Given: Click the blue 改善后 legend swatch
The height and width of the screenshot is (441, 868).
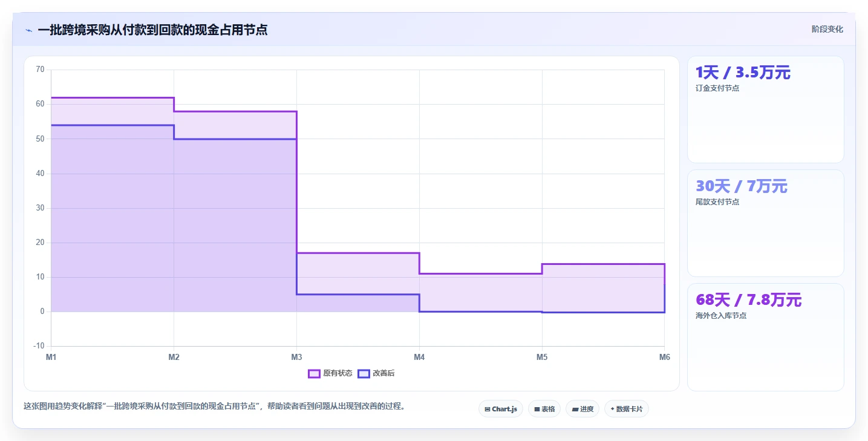Looking at the screenshot, I should [x=364, y=373].
